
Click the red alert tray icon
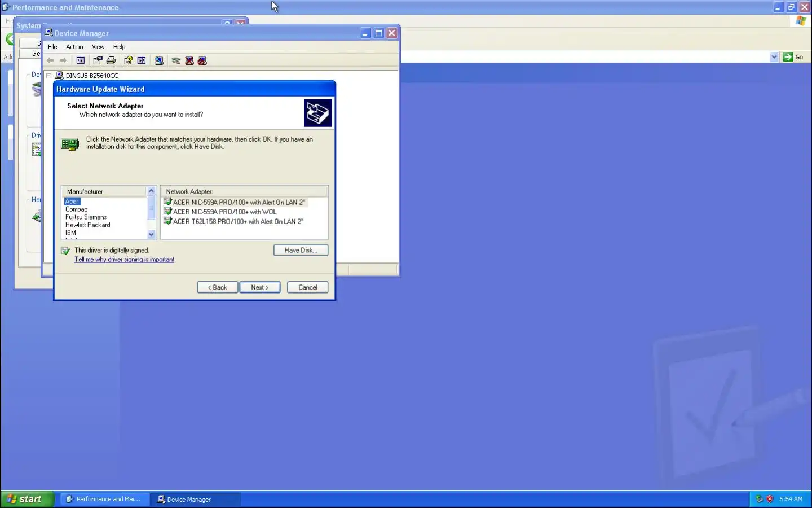pyautogui.click(x=770, y=499)
